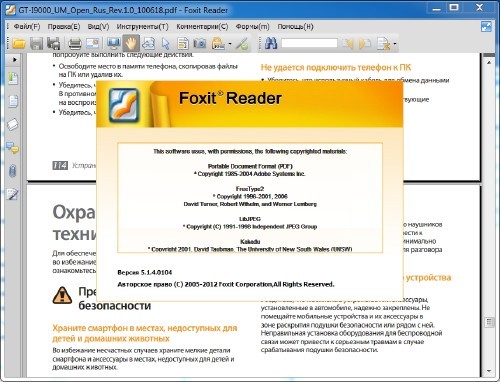Toggle full screen icon at top right
This screenshot has width=500, height=382.
click(486, 27)
